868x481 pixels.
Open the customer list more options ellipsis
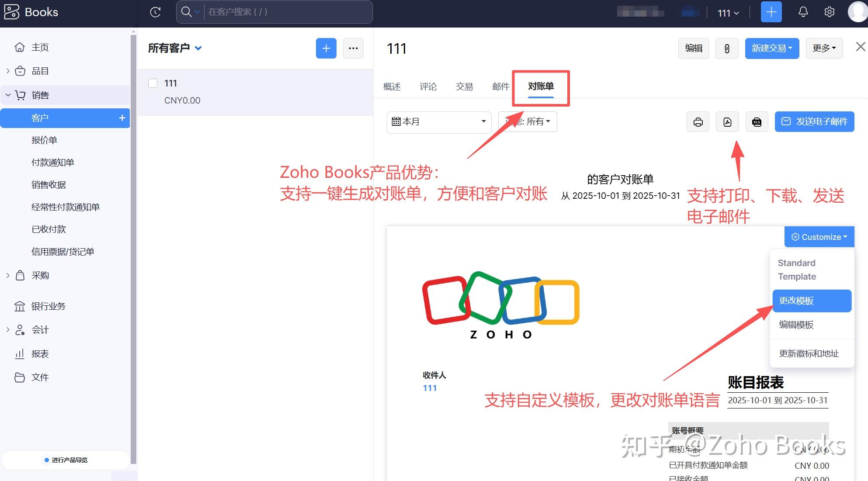coord(353,48)
